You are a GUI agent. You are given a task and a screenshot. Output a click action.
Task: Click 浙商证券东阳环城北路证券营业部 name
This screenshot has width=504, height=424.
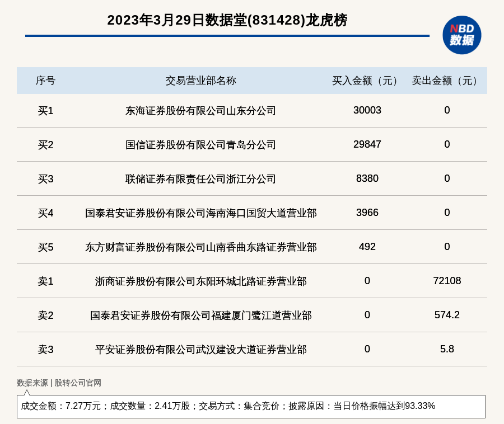tap(201, 281)
